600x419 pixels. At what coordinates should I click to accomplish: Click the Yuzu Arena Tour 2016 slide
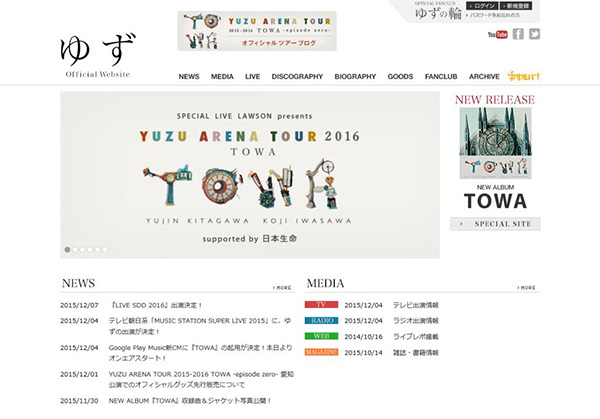pos(250,175)
